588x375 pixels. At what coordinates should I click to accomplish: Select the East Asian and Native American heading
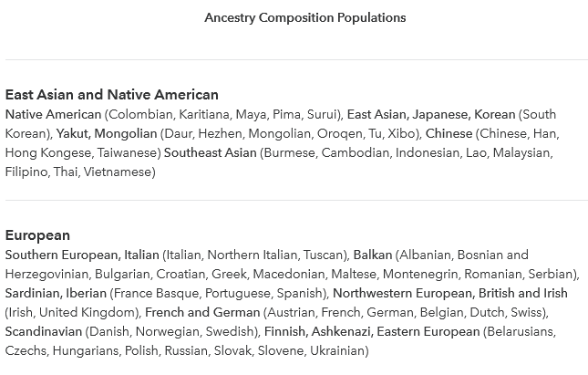click(x=112, y=95)
